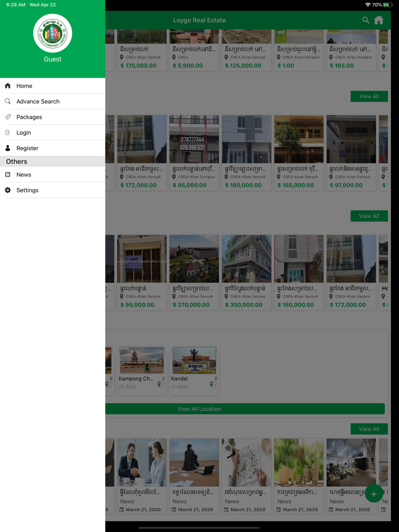Tap the Register person icon

pyautogui.click(x=8, y=148)
